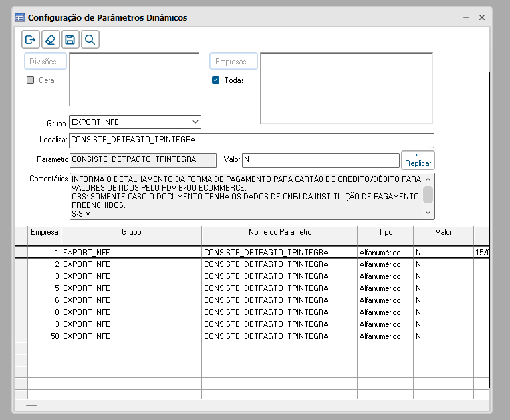
Task: Click the row selector for Empresa 6
Action: coord(21,300)
